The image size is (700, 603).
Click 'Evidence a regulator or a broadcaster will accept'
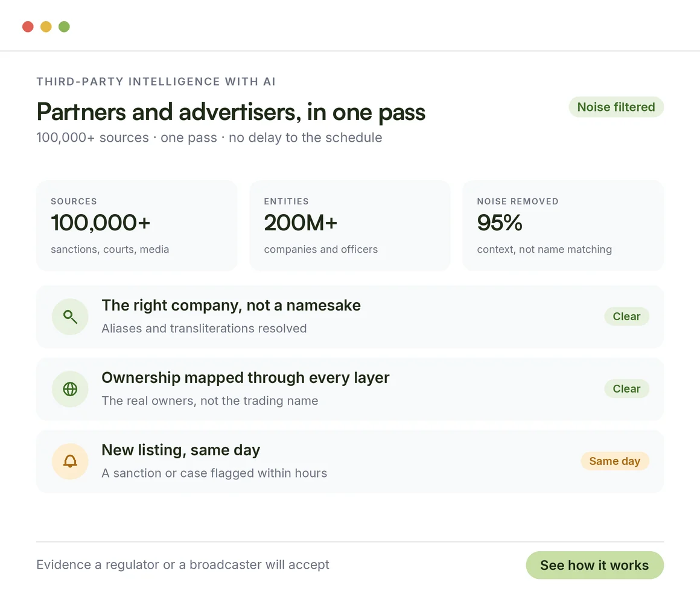click(183, 564)
